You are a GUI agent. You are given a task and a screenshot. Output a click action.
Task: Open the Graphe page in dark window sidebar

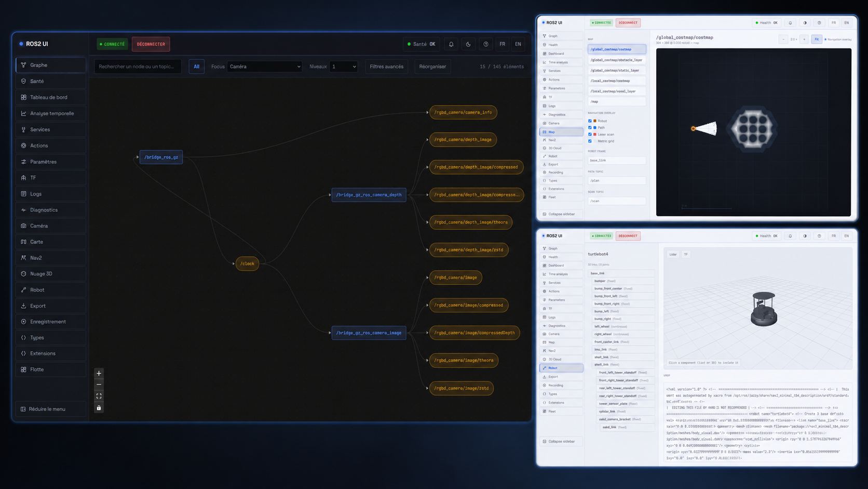[x=50, y=65]
